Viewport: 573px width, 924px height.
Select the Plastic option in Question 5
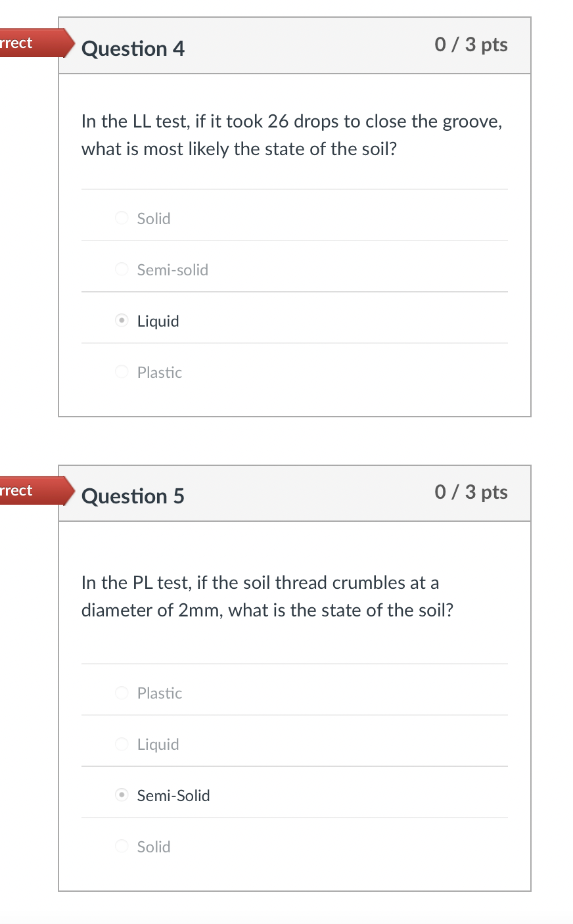point(122,693)
